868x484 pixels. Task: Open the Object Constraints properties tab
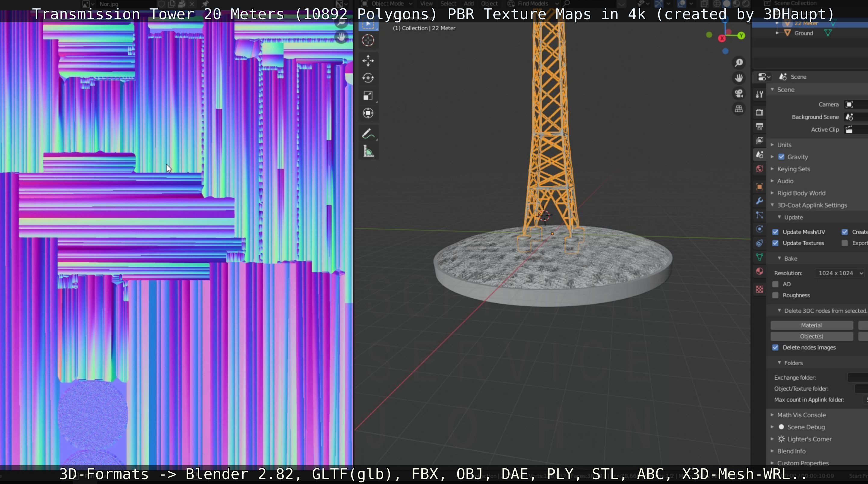click(760, 243)
